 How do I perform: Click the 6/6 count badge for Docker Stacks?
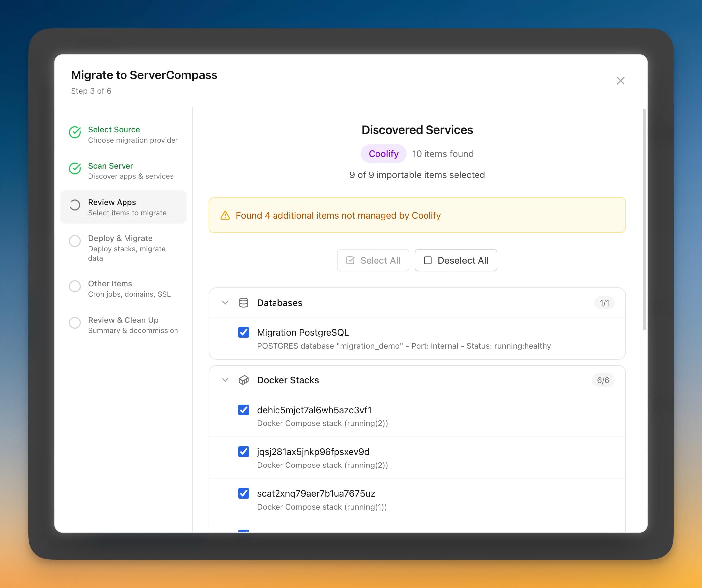pos(603,380)
